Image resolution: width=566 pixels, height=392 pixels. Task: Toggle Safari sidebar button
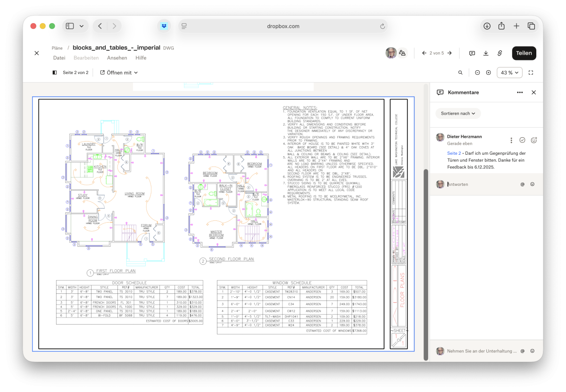point(70,26)
